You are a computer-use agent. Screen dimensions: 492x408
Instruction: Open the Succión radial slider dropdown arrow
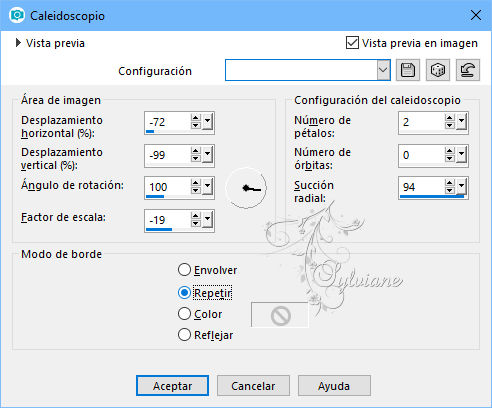(x=462, y=187)
